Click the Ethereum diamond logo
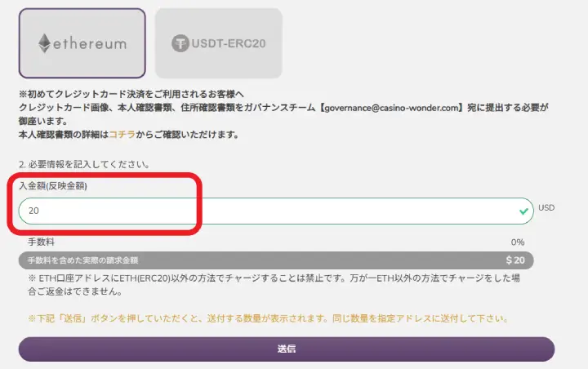 point(44,43)
